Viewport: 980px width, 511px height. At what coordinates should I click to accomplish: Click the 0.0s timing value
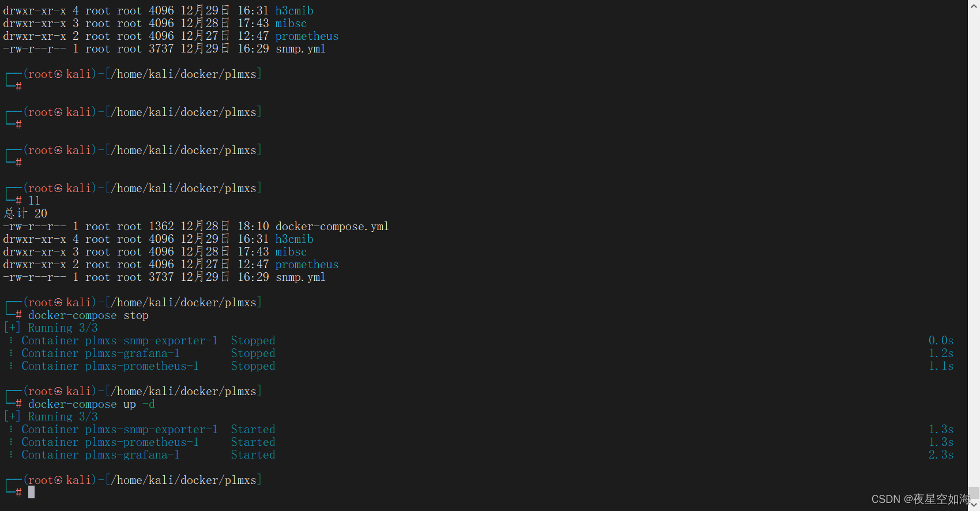click(941, 340)
